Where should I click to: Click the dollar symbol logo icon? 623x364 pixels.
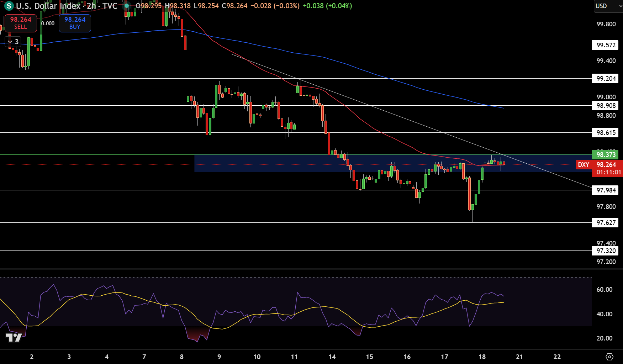[9, 6]
